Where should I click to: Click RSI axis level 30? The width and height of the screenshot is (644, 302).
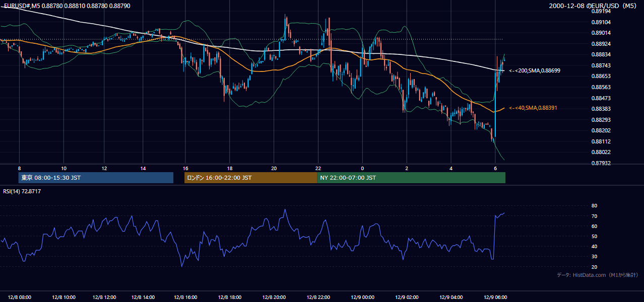(x=594, y=256)
